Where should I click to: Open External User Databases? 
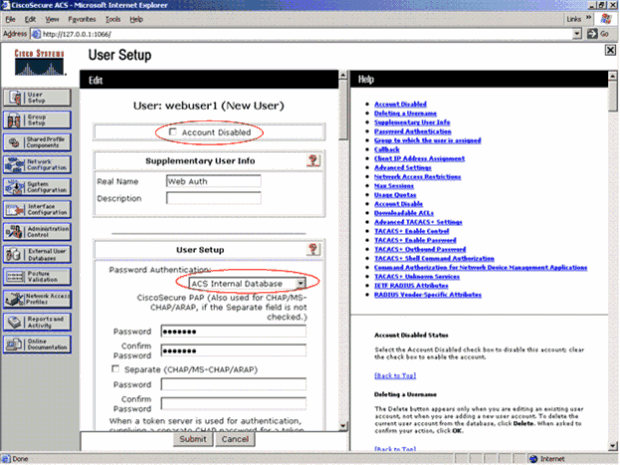point(37,254)
